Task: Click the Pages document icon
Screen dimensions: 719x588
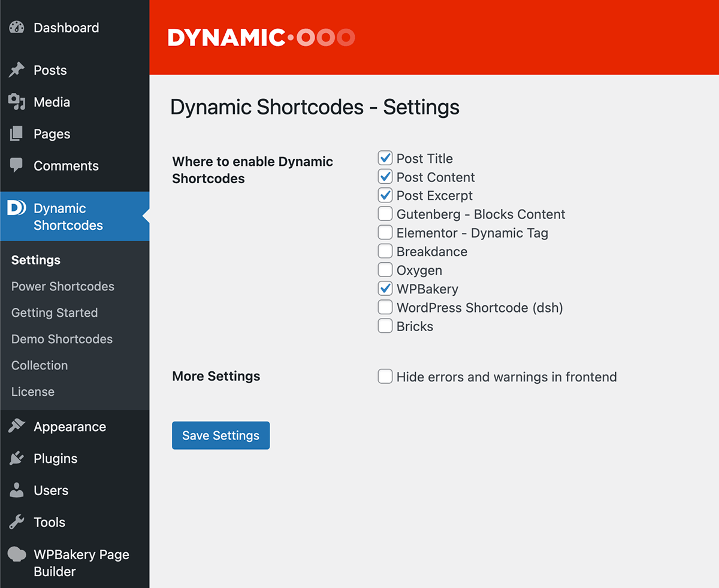Action: tap(17, 134)
